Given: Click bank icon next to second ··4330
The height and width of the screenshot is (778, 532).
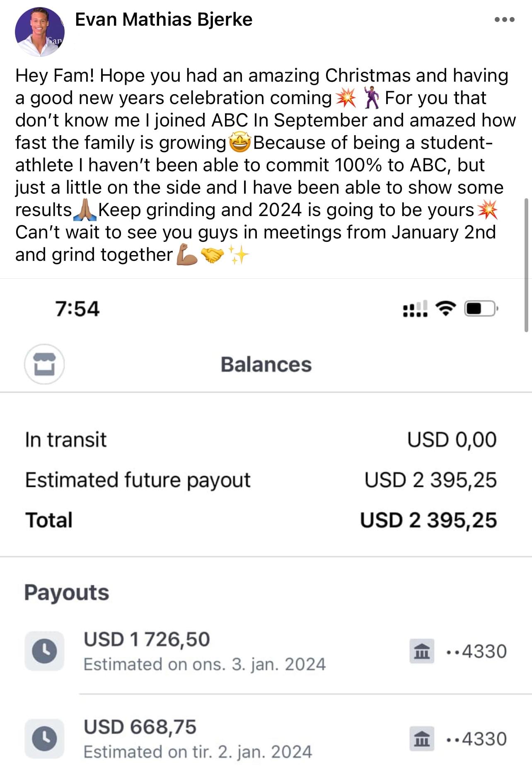Looking at the screenshot, I should 422,739.
